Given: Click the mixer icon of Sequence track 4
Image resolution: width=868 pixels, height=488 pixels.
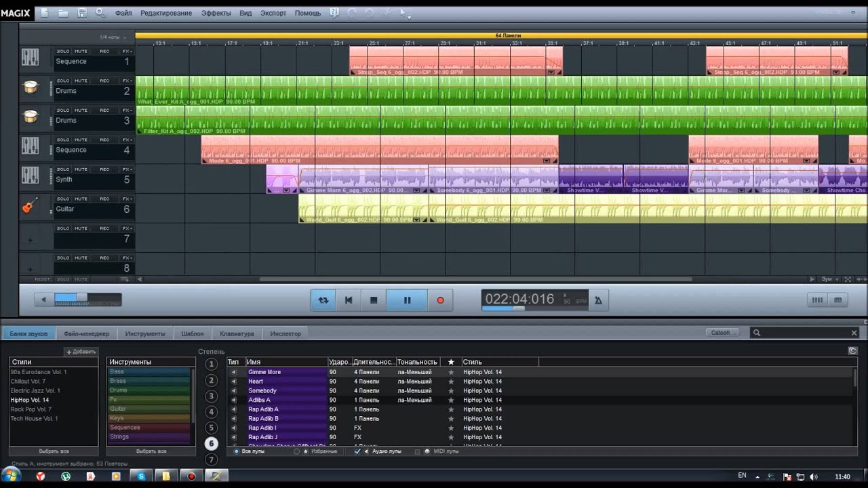Looking at the screenshot, I should tap(30, 146).
